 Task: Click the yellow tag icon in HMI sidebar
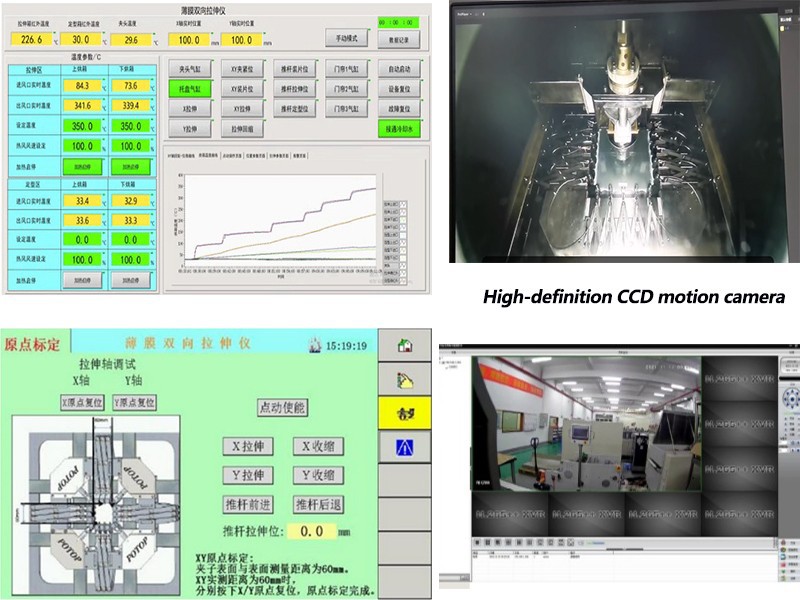[x=406, y=379]
